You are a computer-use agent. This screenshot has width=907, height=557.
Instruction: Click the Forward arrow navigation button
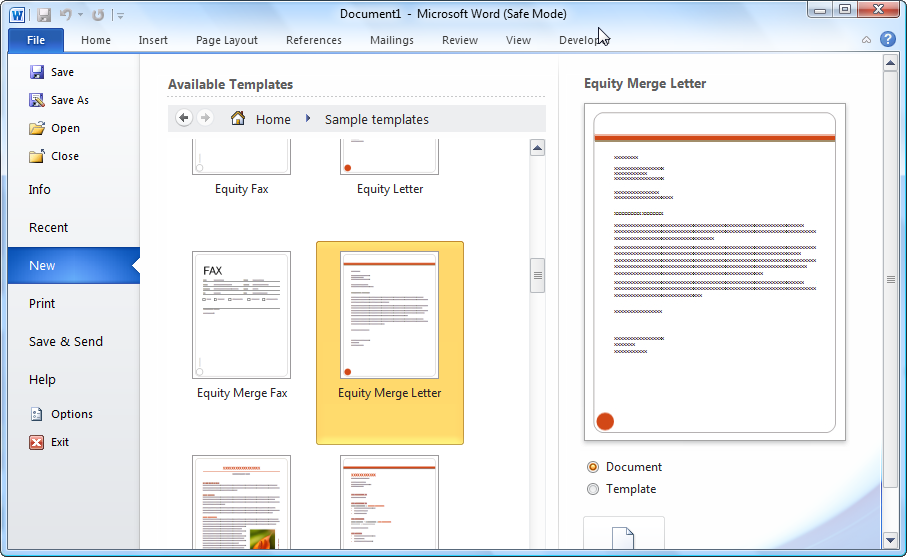205,118
